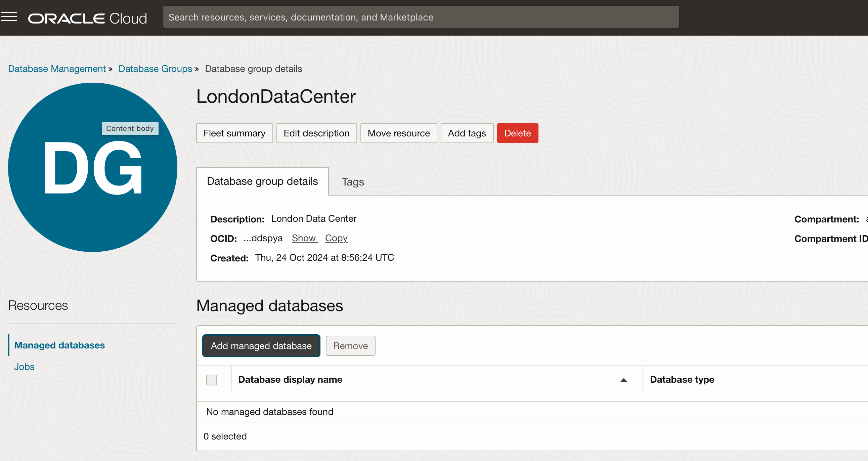Click the Move resource button

point(398,133)
